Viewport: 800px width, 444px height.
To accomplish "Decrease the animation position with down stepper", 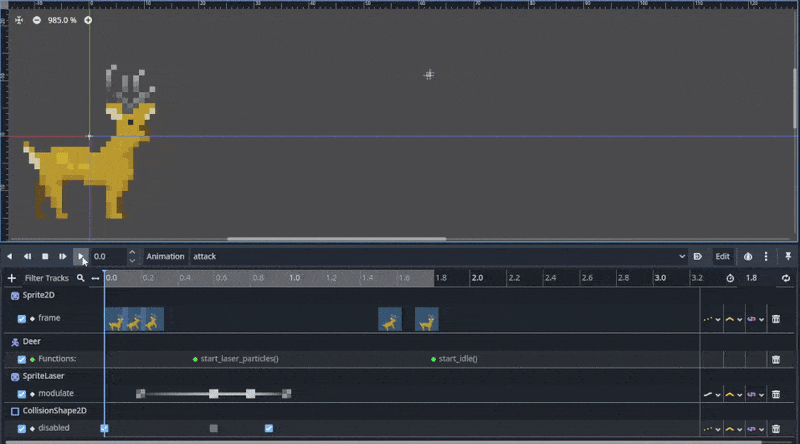I will 132,260.
